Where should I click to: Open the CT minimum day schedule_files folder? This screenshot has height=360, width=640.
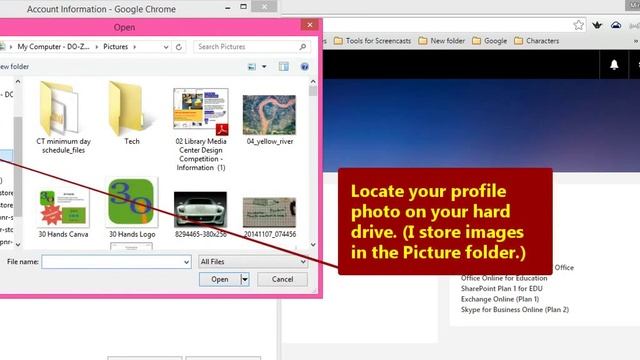pos(63,118)
